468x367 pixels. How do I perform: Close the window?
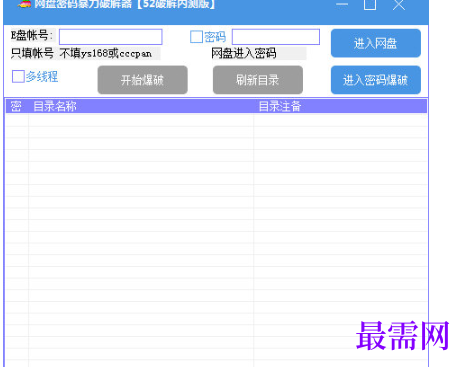[399, 5]
